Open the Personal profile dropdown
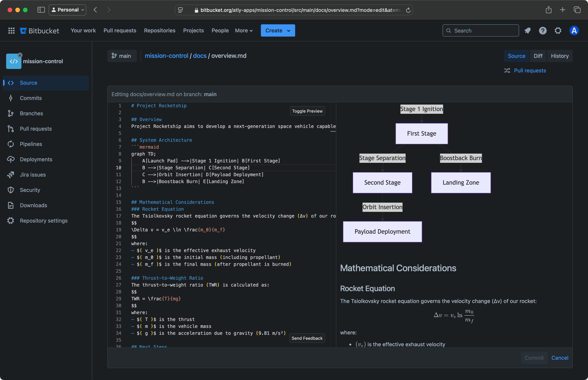The height and width of the screenshot is (380, 588). pos(67,10)
